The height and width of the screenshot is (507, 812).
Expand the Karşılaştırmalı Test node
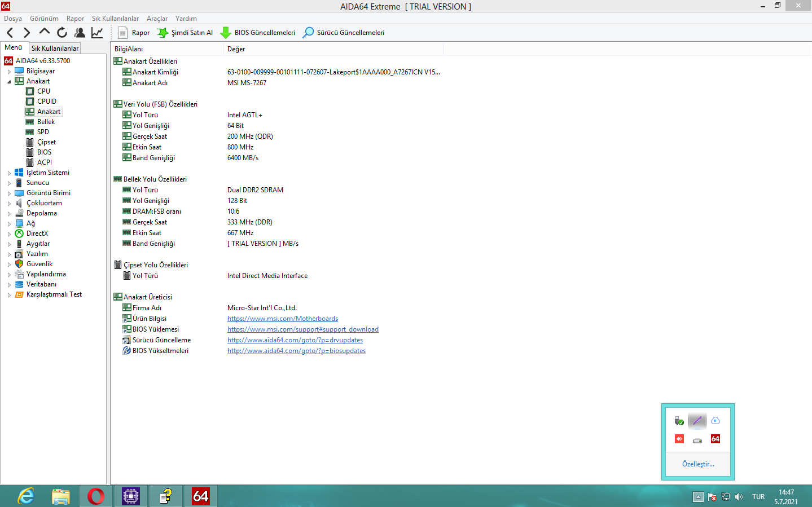click(x=9, y=295)
